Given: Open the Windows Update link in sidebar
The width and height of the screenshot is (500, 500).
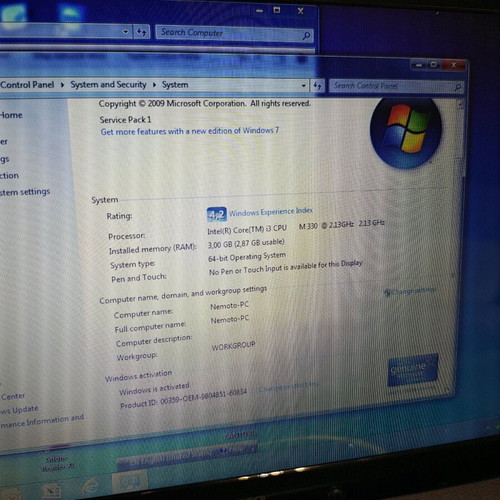Looking at the screenshot, I should (x=19, y=410).
